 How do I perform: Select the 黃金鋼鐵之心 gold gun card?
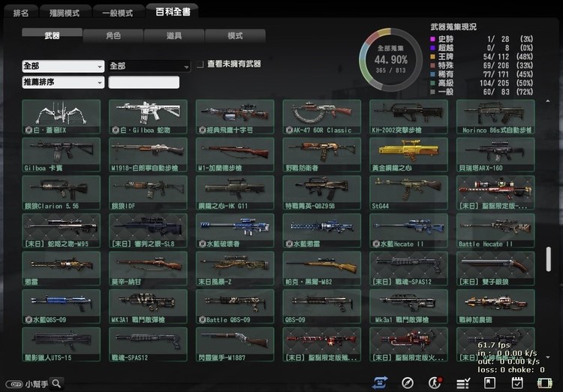click(x=408, y=155)
